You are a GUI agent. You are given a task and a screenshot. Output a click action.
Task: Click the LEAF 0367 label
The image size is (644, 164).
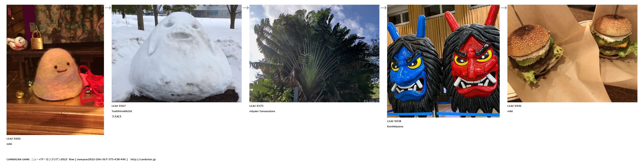[x=119, y=106]
